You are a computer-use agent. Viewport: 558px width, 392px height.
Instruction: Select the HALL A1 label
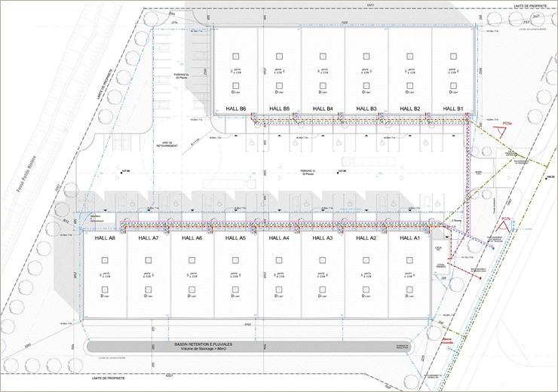pos(409,238)
